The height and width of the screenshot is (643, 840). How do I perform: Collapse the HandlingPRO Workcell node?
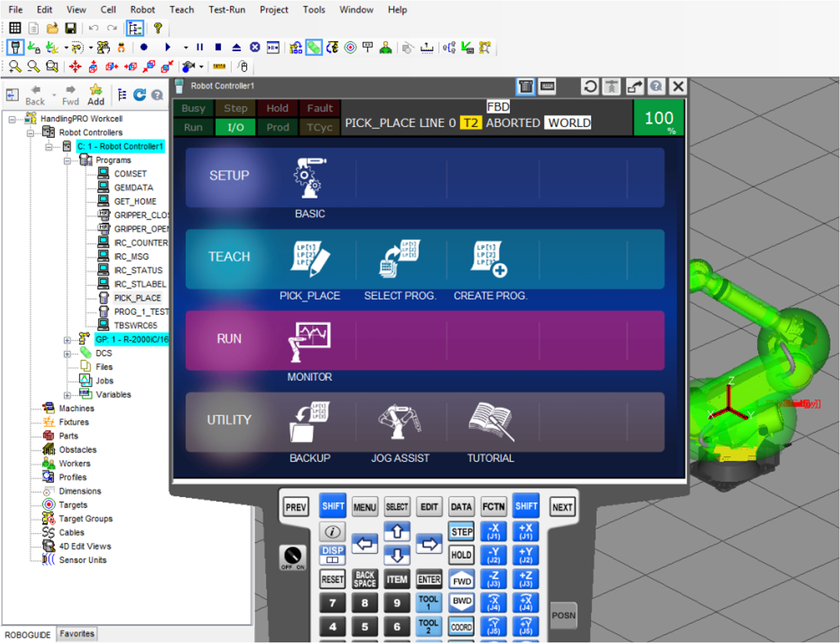12,119
